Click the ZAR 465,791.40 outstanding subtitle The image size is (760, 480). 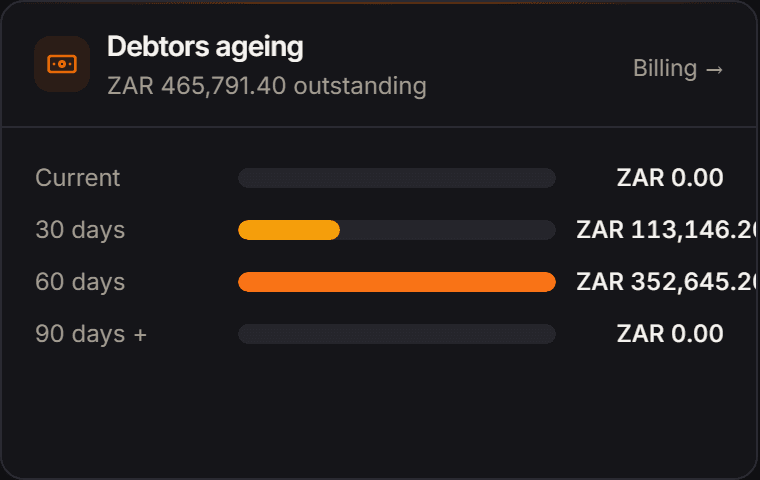(267, 86)
